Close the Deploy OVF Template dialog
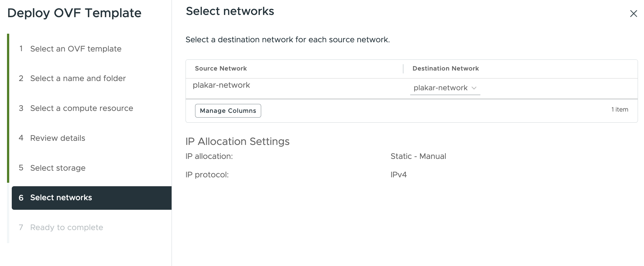Viewport: 644px width, 266px height. [x=634, y=14]
